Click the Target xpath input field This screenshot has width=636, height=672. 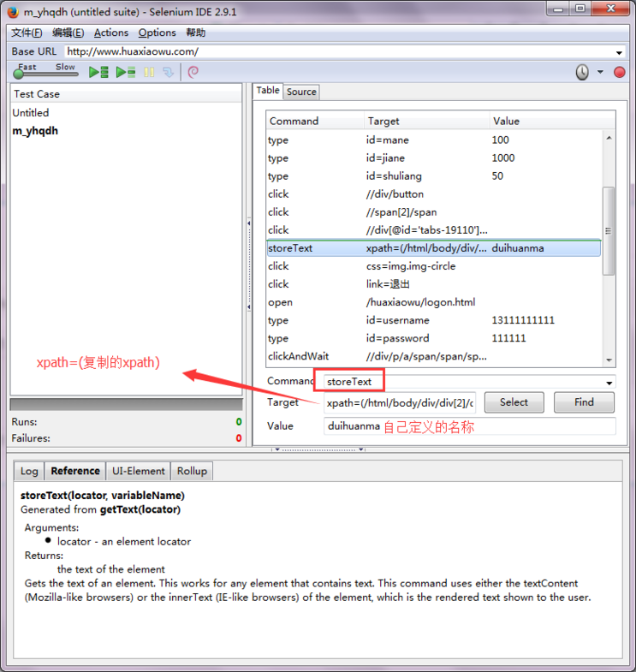tap(400, 403)
